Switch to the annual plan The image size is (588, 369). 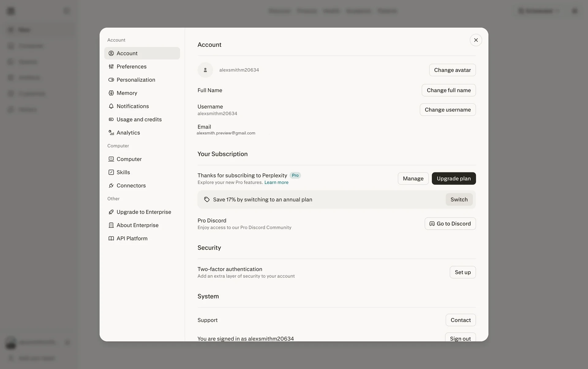[x=459, y=199]
